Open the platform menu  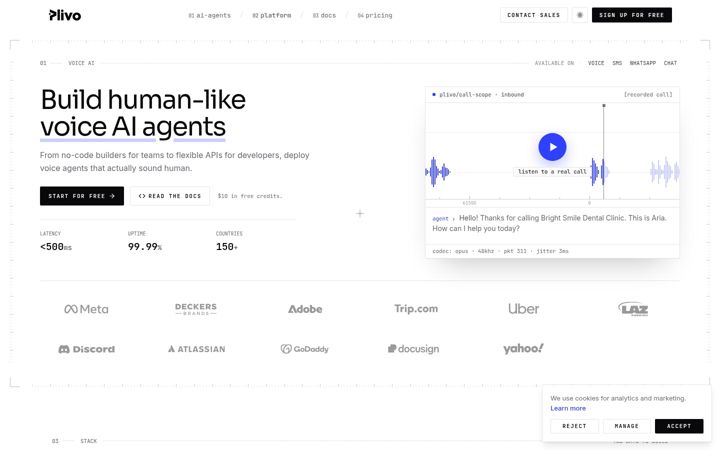point(272,16)
